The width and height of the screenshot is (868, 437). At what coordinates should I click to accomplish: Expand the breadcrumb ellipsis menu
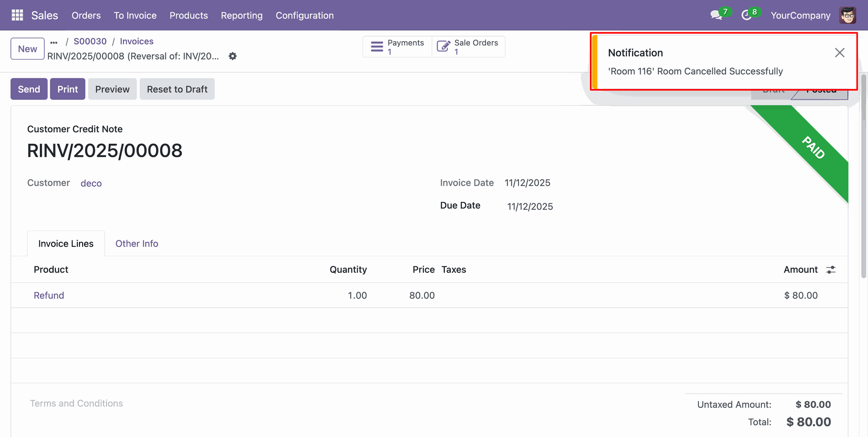click(54, 42)
